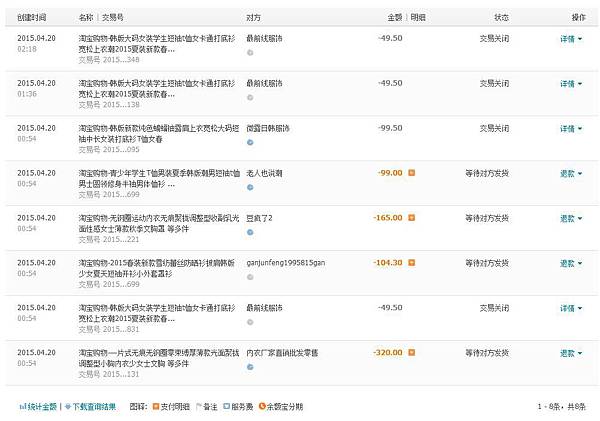Screen dimensions: 600x421
Task: Expand dropdown arrow next to 退款 for 老人也说潮
Action: (580, 174)
